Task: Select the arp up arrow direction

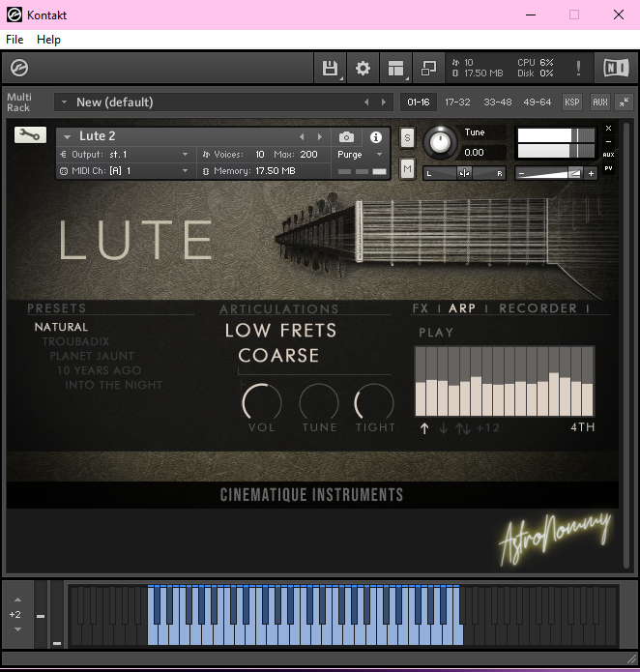Action: pos(424,427)
